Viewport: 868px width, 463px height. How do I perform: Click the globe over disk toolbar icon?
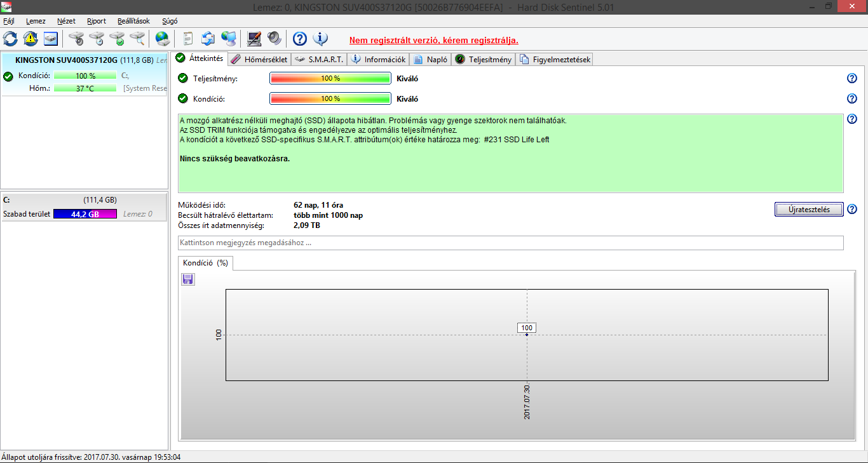click(163, 39)
